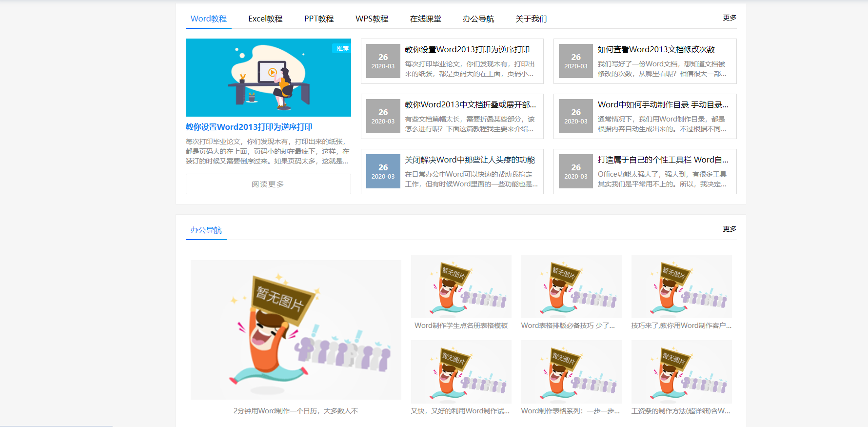Click date badge beside 关闭解决Word article
The image size is (868, 427).
pyautogui.click(x=383, y=171)
